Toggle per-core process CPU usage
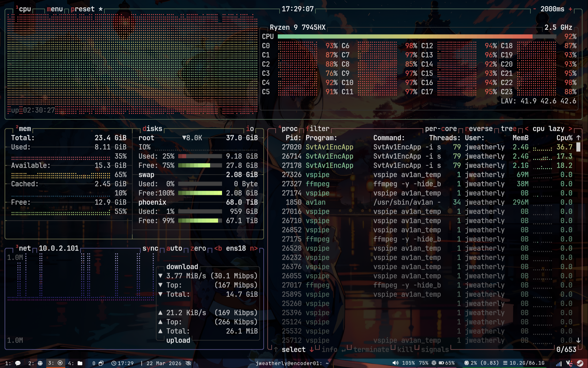The image size is (588, 368). click(x=441, y=129)
